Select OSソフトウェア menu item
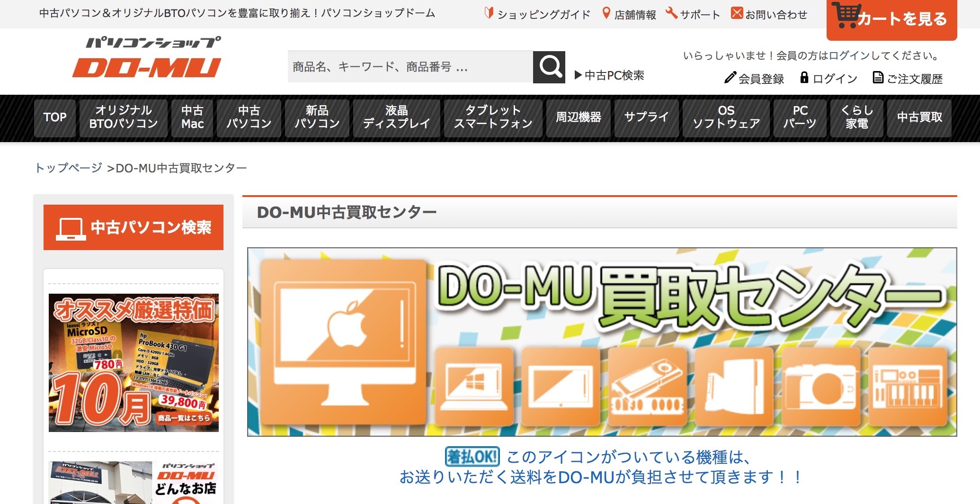The width and height of the screenshot is (980, 504). 726,117
